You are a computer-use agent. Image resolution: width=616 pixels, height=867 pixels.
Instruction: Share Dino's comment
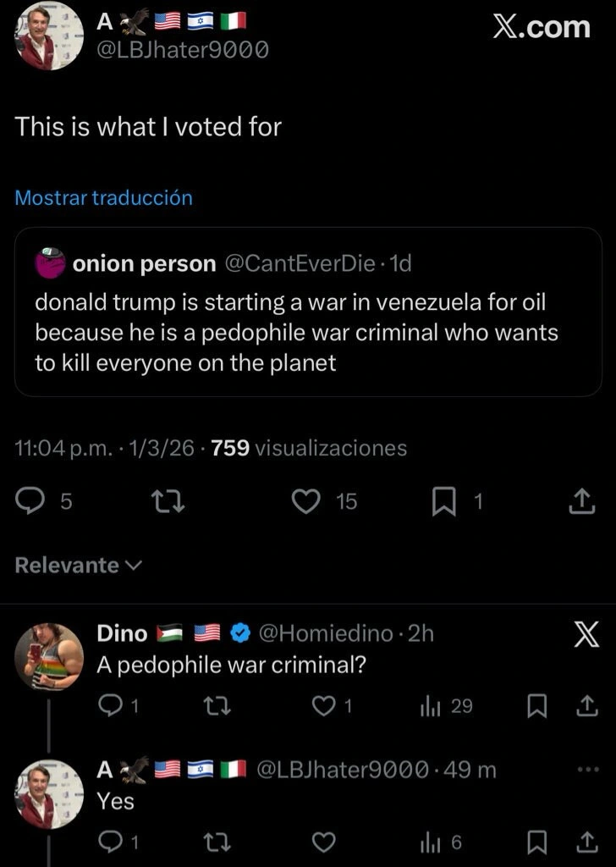click(584, 705)
